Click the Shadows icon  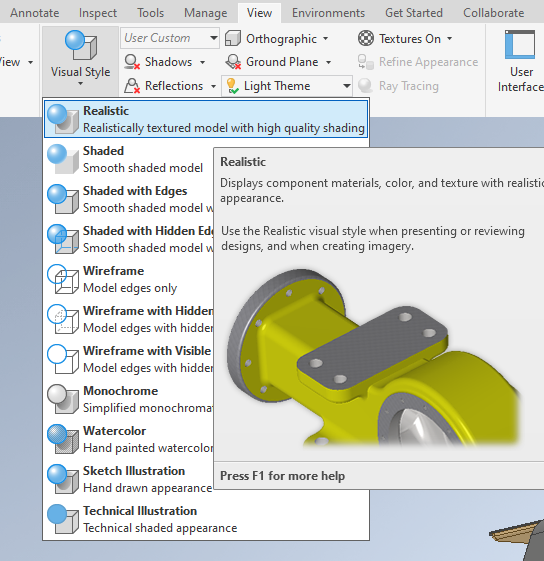pos(132,62)
